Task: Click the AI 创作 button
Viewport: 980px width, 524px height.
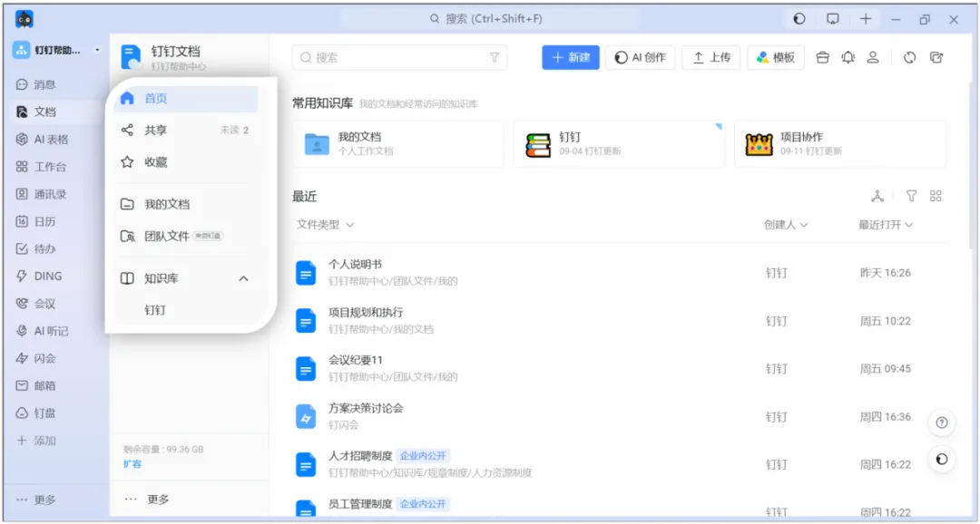Action: pyautogui.click(x=640, y=57)
